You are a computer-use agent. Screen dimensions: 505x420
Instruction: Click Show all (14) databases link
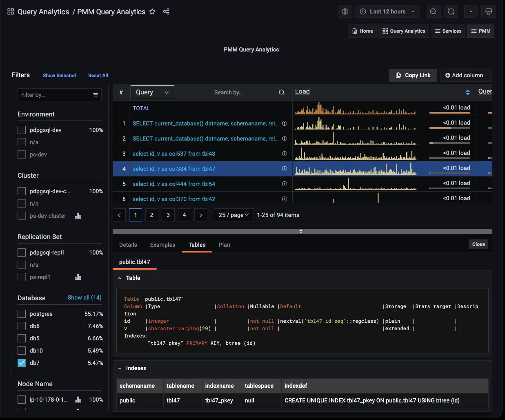click(85, 297)
